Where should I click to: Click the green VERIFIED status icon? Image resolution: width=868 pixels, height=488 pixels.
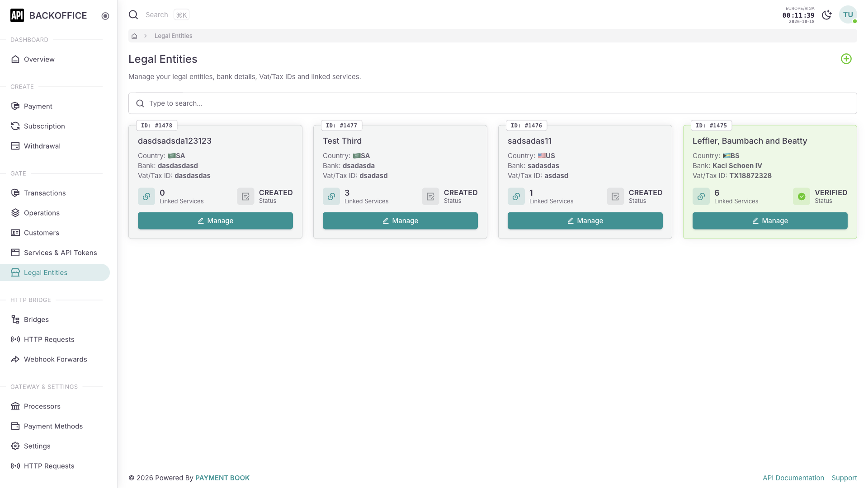click(802, 197)
